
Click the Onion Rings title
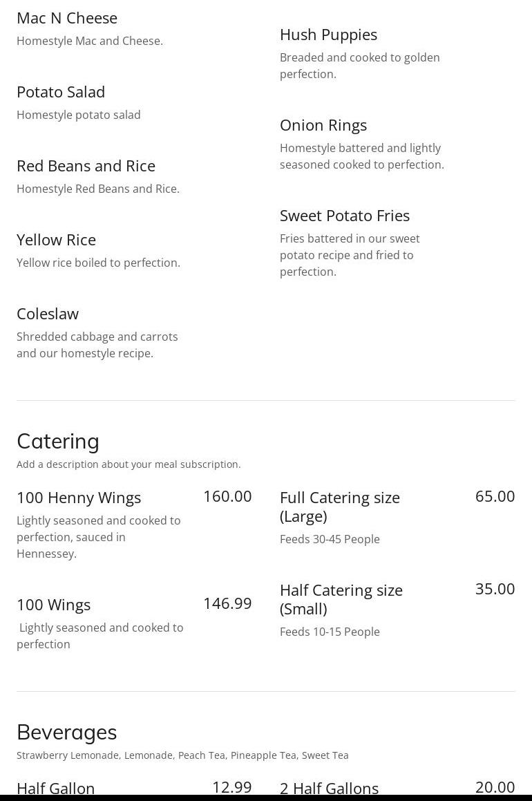pyautogui.click(x=323, y=125)
